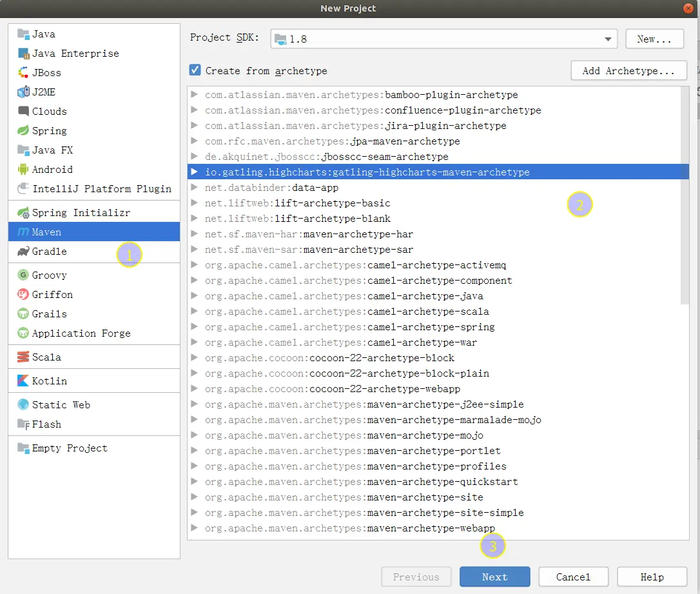Click the Kotlin K icon
Image resolution: width=700 pixels, height=594 pixels.
click(x=23, y=381)
